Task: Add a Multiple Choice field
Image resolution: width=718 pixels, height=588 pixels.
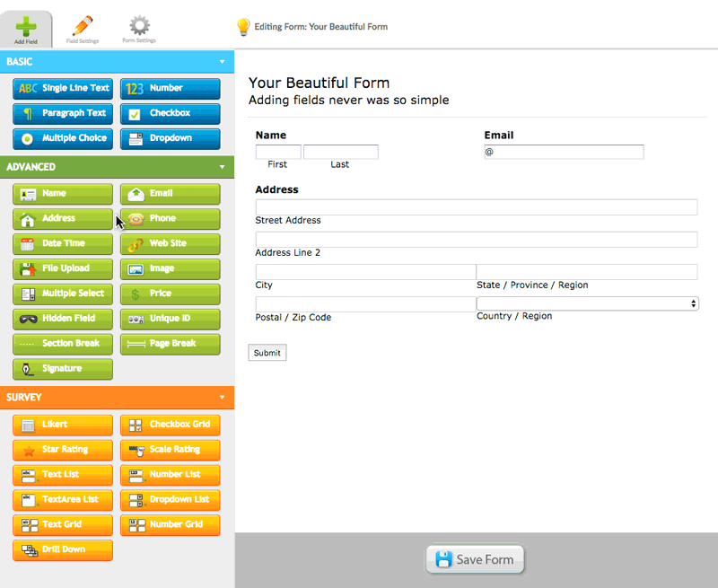Action: click(63, 138)
